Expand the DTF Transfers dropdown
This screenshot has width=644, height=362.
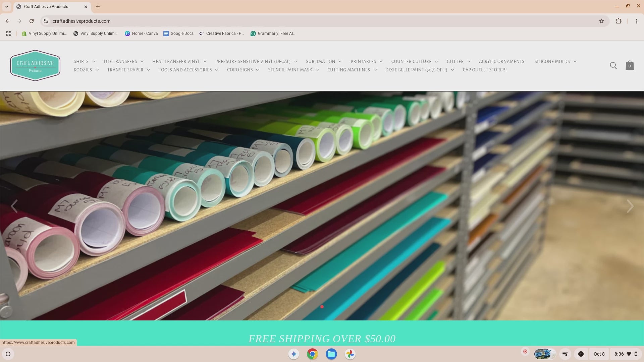click(123, 61)
